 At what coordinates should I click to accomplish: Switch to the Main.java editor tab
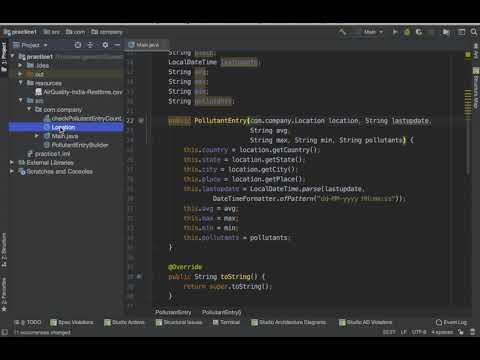pos(148,45)
